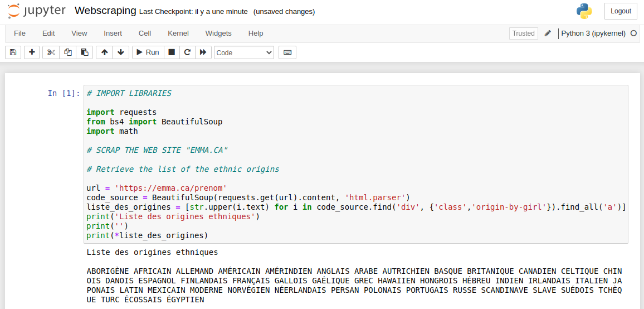
Task: Open the cell type Code dropdown
Action: click(244, 52)
